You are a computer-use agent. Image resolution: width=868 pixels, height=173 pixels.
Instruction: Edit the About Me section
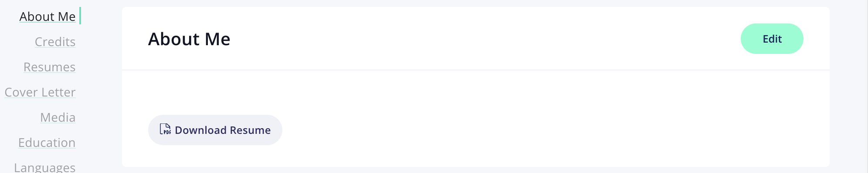point(772,39)
